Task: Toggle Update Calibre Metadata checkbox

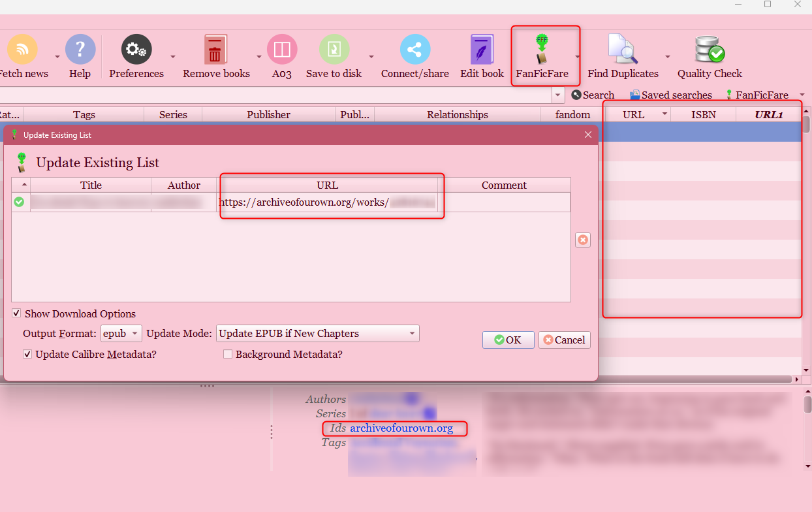Action: pyautogui.click(x=27, y=354)
